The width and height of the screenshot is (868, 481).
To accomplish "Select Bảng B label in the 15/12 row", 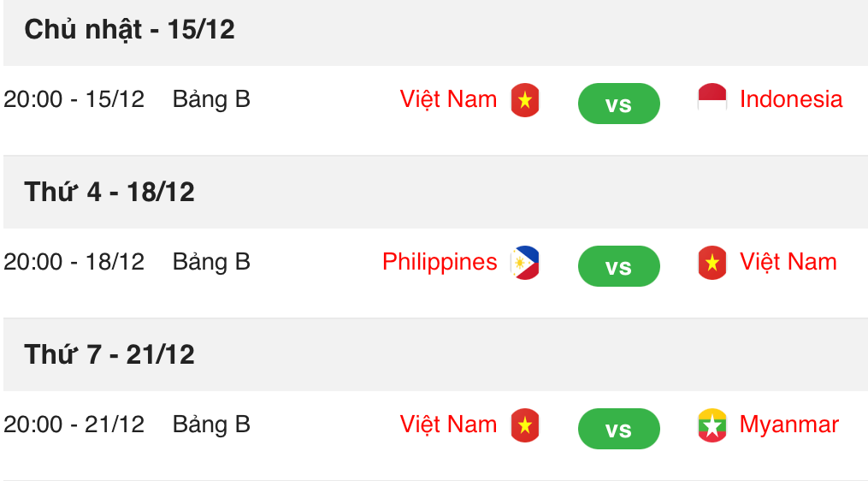I will click(211, 99).
